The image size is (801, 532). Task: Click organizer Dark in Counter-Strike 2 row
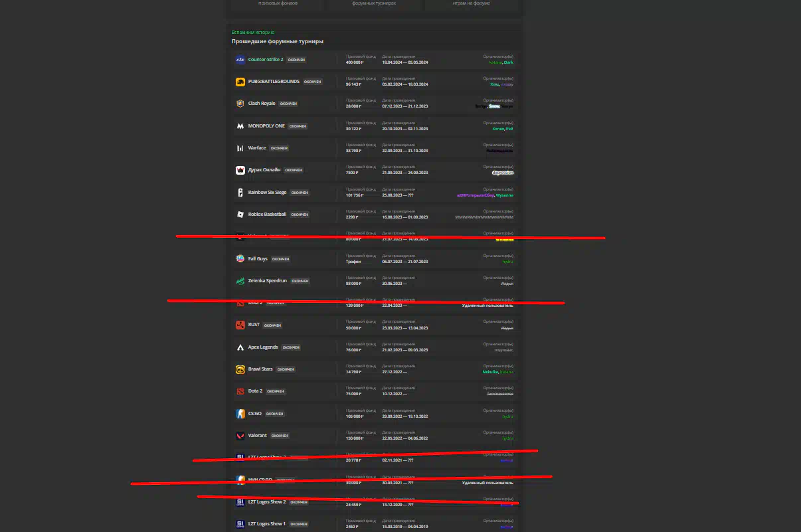pyautogui.click(x=509, y=62)
